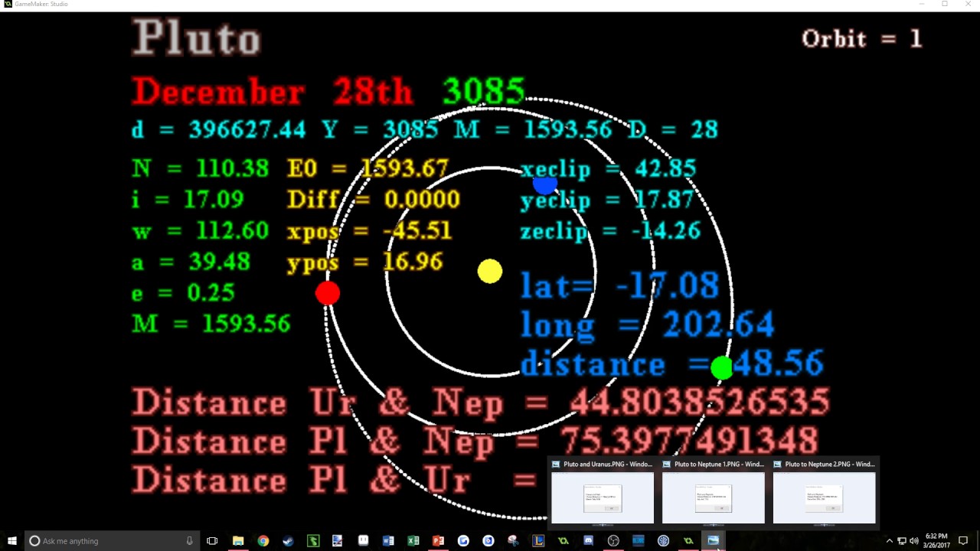Click the GameMaker: Studio window title
Screen dimensions: 980x551
(x=41, y=4)
